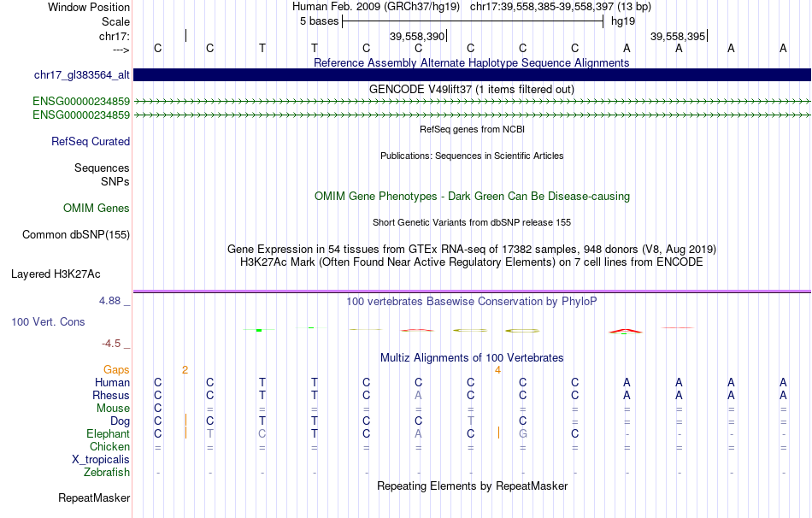Viewport: 812px width, 518px height.
Task: Click the 39,558,395 position marker
Action: pyautogui.click(x=678, y=36)
